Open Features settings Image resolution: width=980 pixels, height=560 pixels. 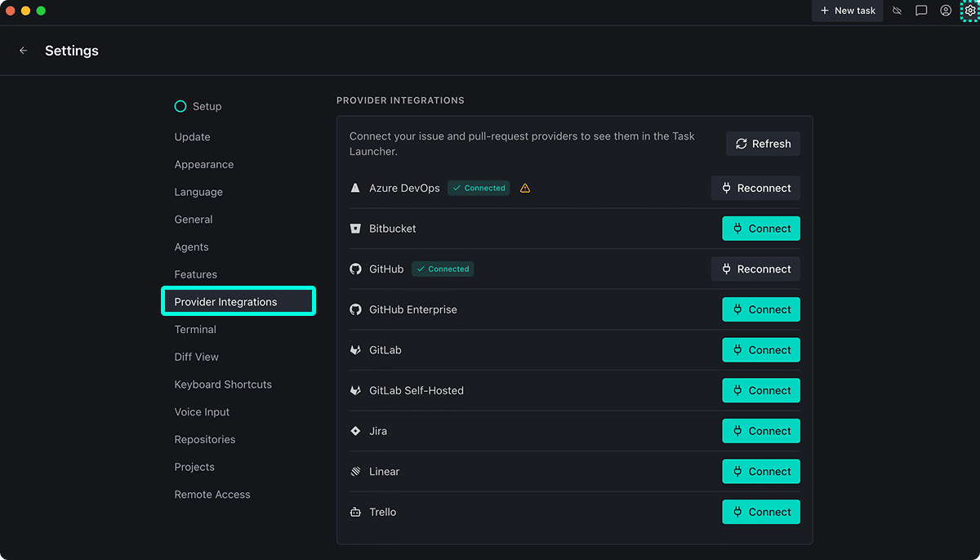pyautogui.click(x=196, y=274)
